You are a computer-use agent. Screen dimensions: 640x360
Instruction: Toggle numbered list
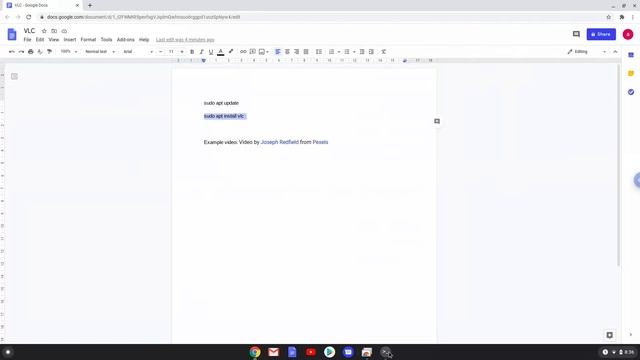[331, 52]
